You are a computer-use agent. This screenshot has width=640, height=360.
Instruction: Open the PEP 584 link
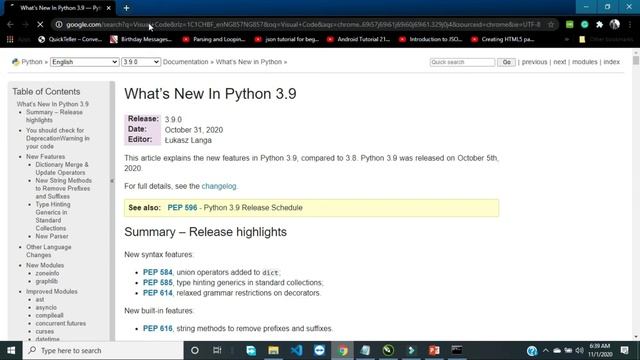click(158, 272)
